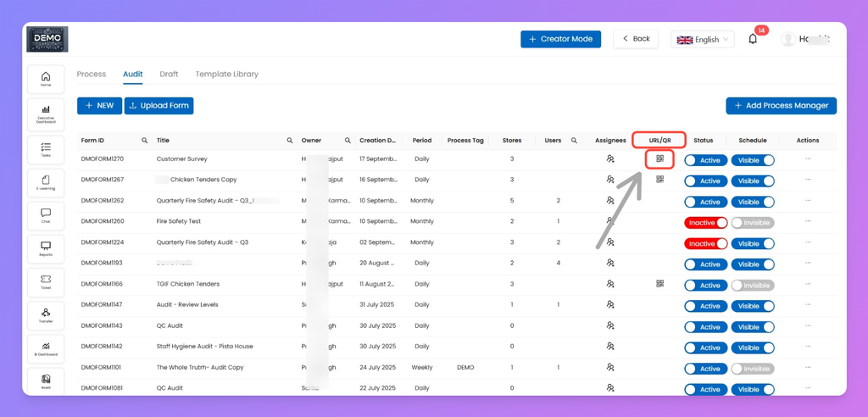Image resolution: width=868 pixels, height=417 pixels.
Task: Switch to the Template Library tab
Action: coord(226,75)
